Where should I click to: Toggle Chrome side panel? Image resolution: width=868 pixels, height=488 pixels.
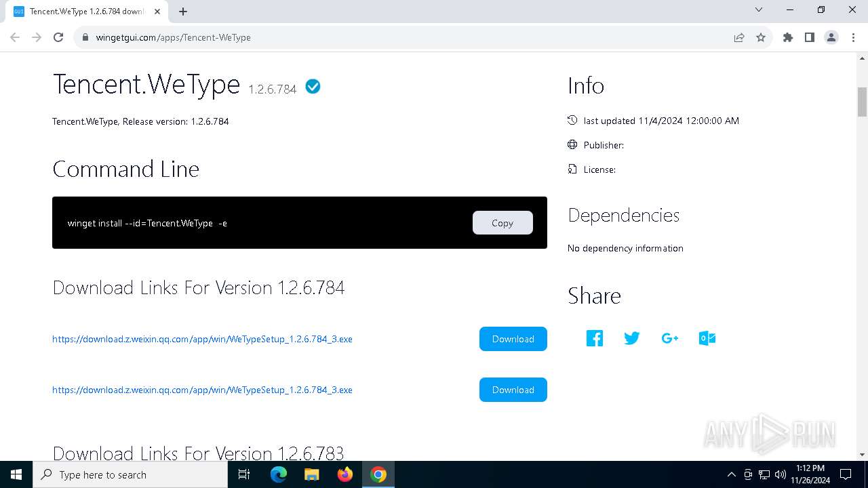click(x=810, y=37)
